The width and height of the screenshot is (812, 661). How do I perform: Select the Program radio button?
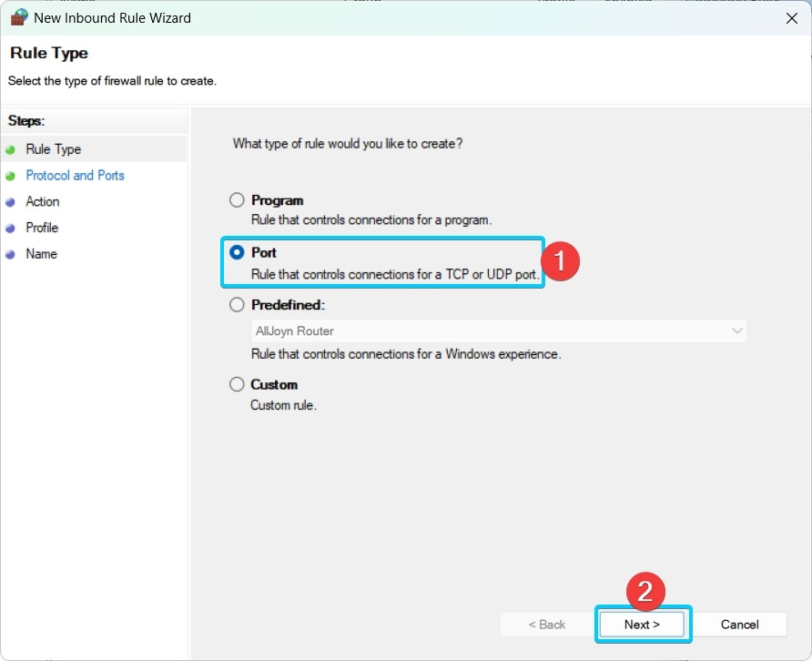point(238,200)
